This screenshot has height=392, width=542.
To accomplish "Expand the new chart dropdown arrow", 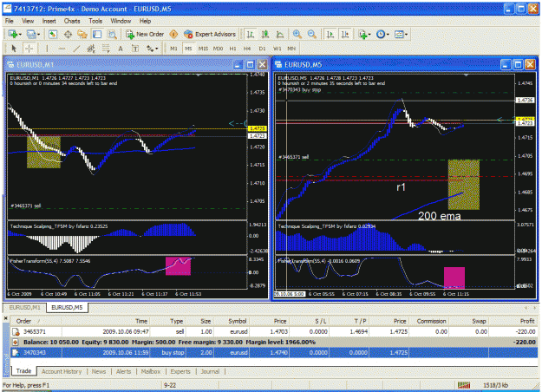I will (20, 35).
